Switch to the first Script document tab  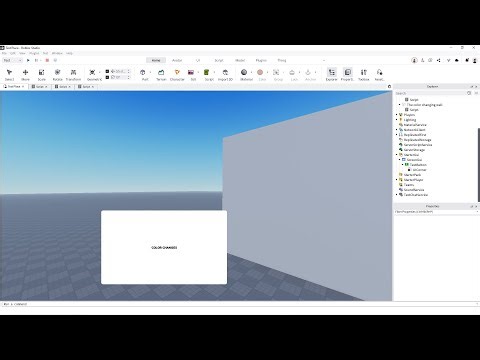39,87
